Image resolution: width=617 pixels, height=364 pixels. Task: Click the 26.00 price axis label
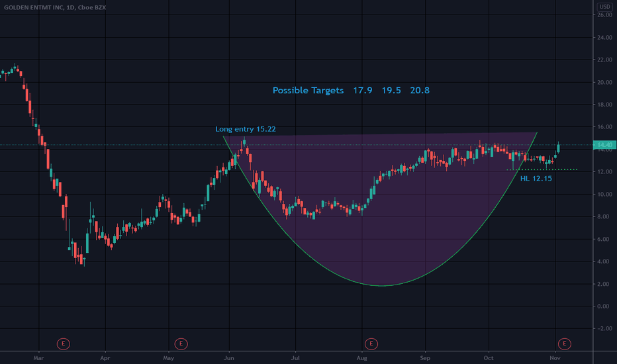605,15
